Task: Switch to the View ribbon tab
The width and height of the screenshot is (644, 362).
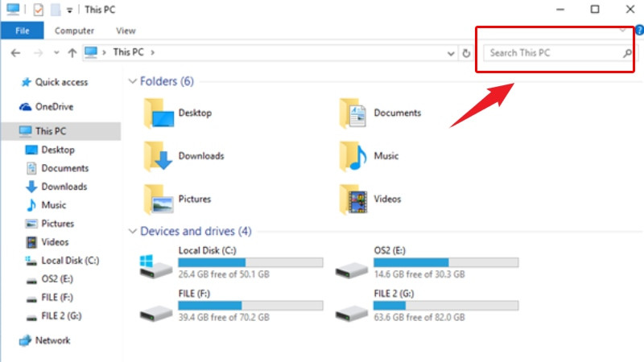Action: pyautogui.click(x=126, y=31)
